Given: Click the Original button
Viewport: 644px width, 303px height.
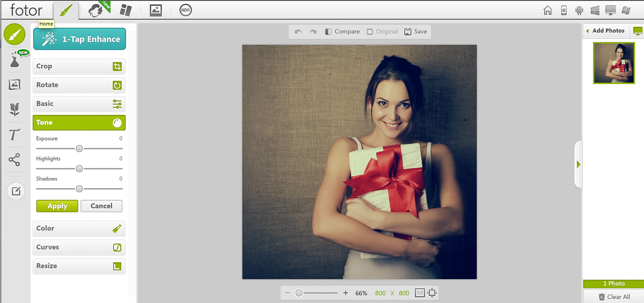Looking at the screenshot, I should tap(382, 32).
